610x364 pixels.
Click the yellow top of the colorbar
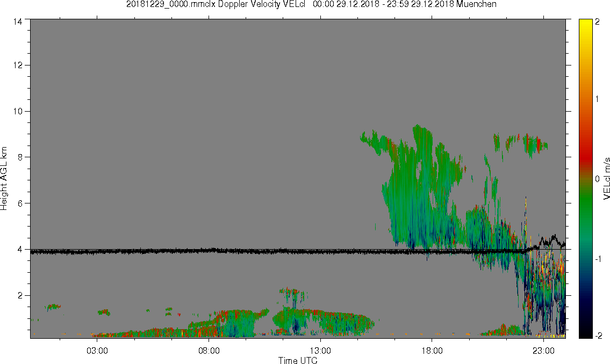tap(585, 25)
